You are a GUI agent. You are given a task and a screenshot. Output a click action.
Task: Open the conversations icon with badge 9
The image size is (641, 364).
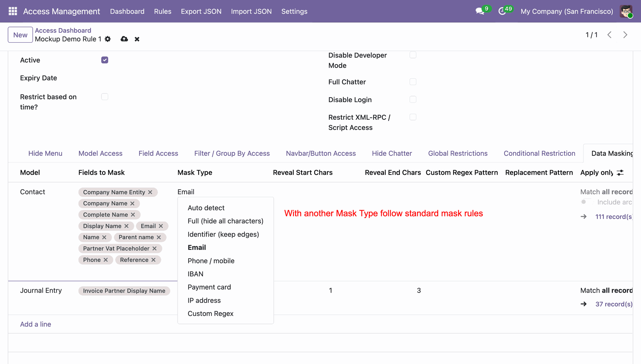coord(480,11)
